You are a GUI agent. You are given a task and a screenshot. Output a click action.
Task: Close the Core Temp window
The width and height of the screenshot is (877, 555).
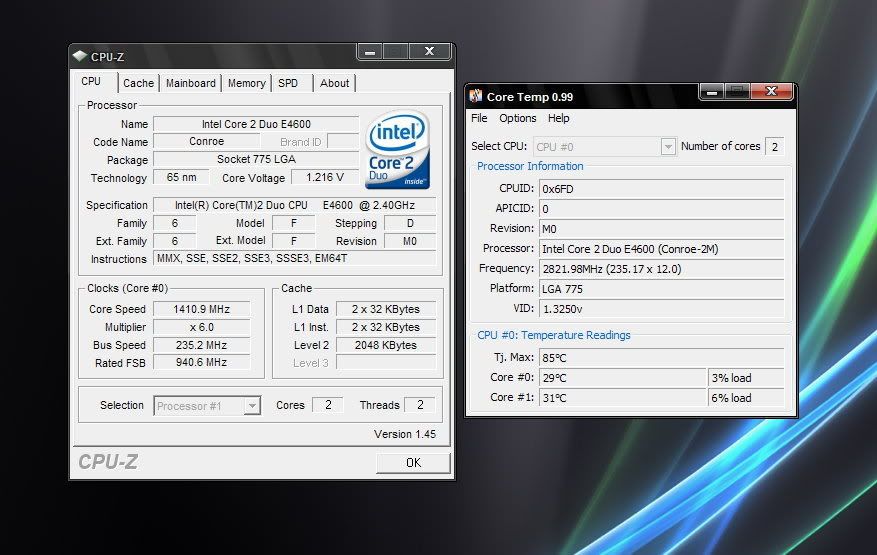771,91
